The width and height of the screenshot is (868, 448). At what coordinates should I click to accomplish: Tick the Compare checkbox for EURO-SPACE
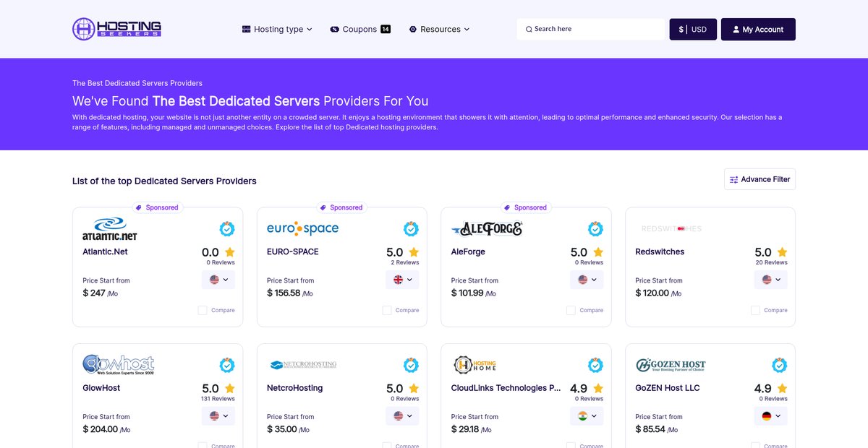coord(387,310)
